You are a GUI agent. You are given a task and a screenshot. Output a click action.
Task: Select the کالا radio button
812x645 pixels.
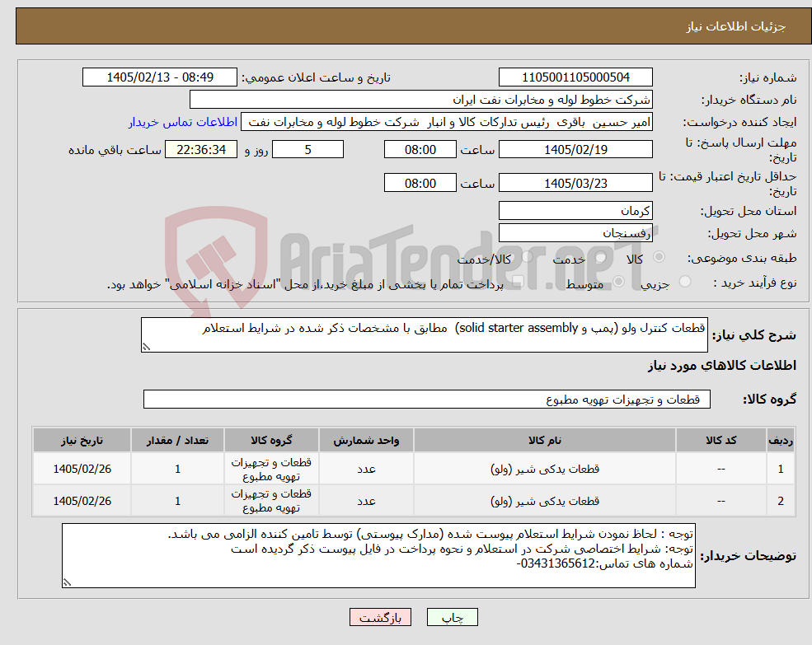[659, 257]
